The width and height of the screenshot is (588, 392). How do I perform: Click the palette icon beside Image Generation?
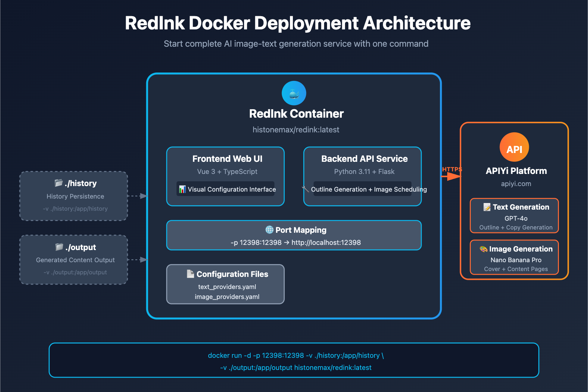tap(484, 249)
